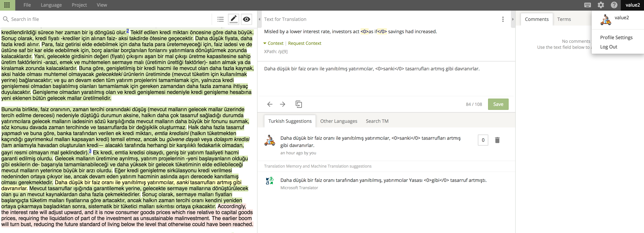Open the Language menu
Image resolution: width=644 pixels, height=233 pixels.
click(x=51, y=5)
